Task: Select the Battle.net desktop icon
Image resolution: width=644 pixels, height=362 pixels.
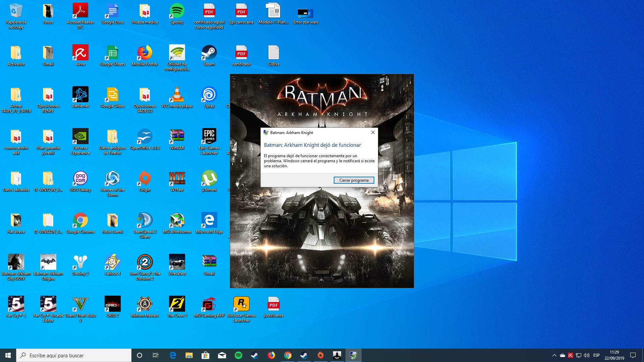Action: click(x=80, y=97)
